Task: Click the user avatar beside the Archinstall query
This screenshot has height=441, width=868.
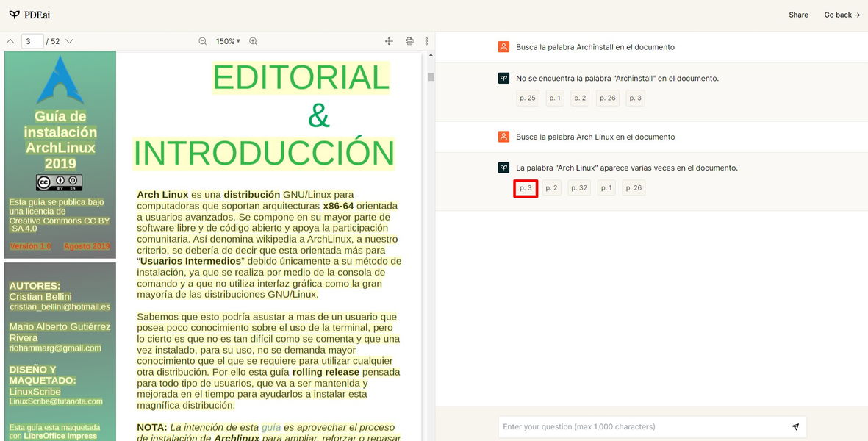Action: tap(503, 47)
